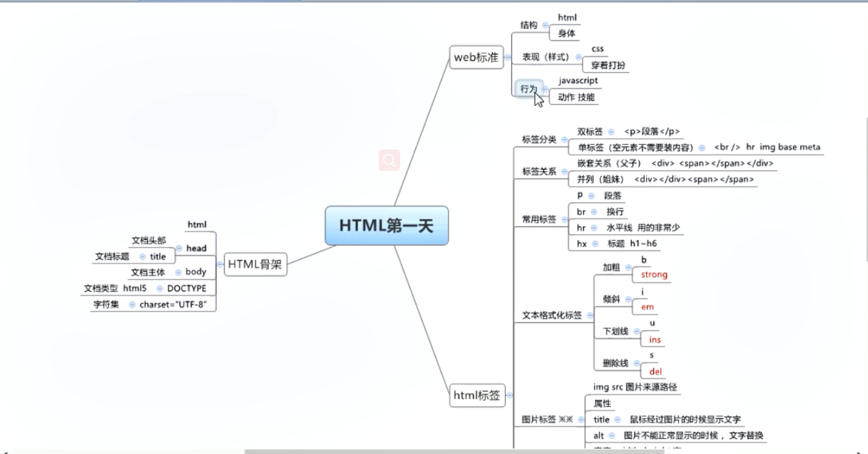
Task: Select the 文本格式化标签 node
Action: (552, 315)
